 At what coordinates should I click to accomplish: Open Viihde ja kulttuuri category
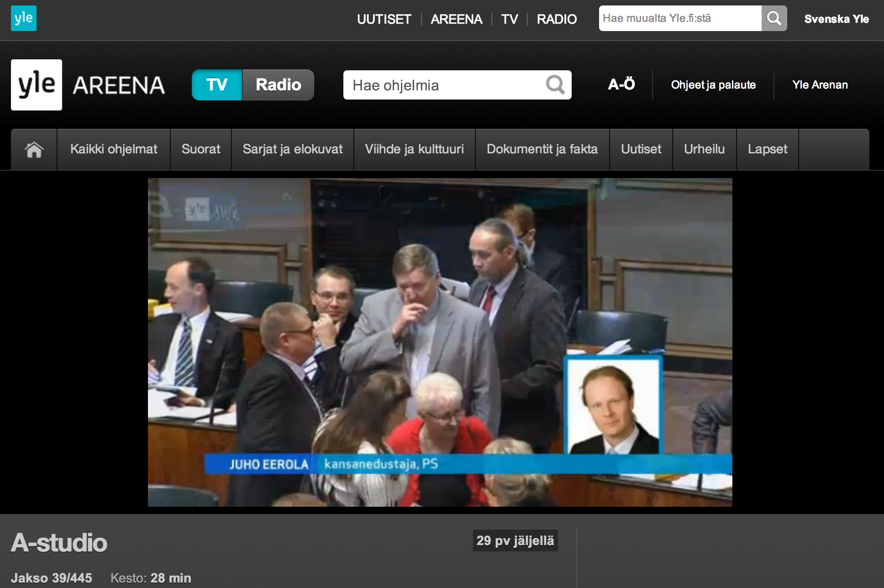(415, 149)
